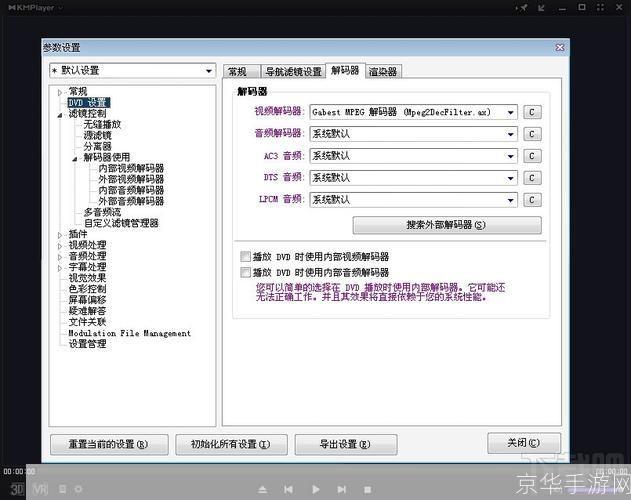The image size is (631, 500).
Task: Click 关闭 (C) button
Action: pos(524,443)
